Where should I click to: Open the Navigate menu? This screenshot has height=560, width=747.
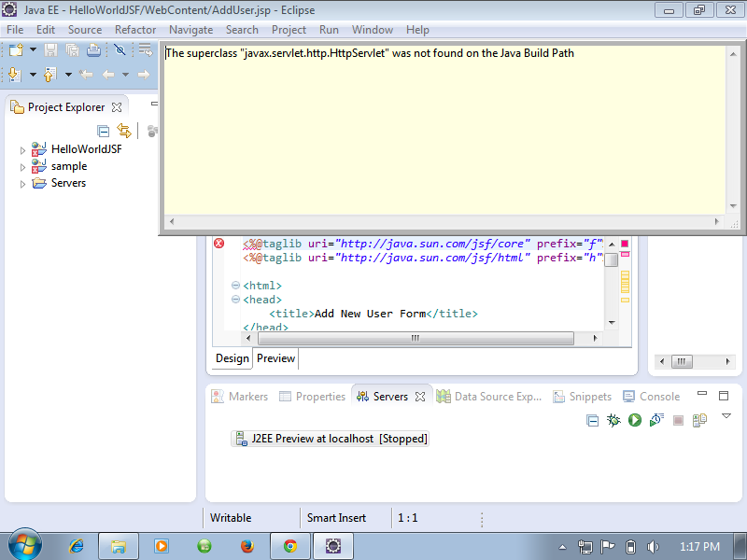coord(191,30)
